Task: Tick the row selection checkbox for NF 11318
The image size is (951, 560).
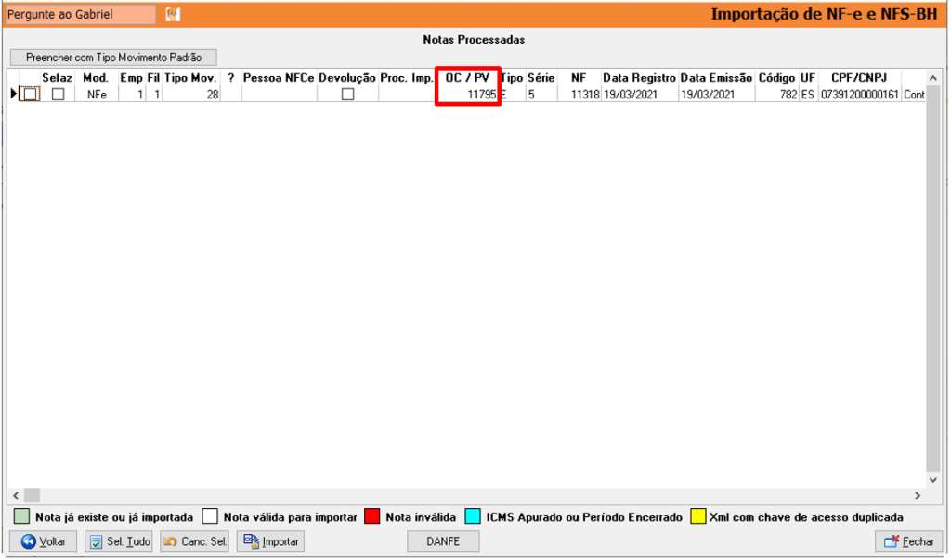Action: [x=30, y=95]
